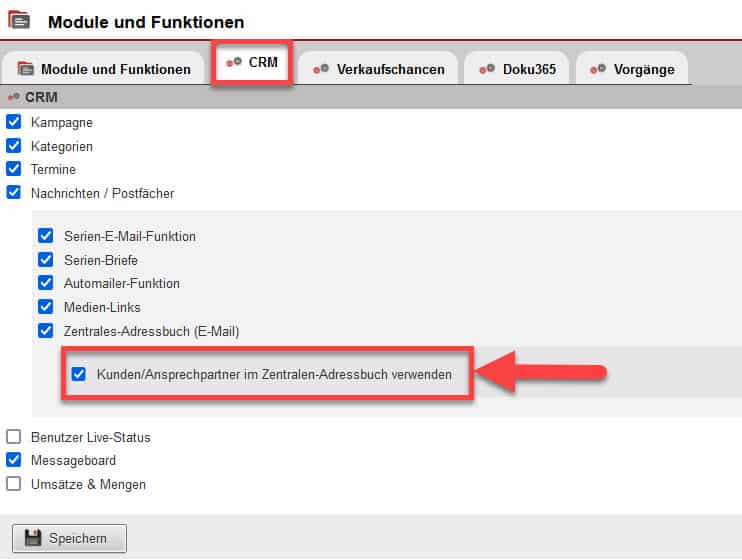Click the folder icon on first tab

(x=26, y=69)
